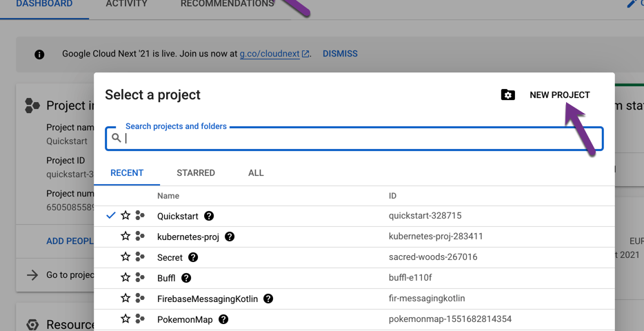Click the info icon in banner

pos(39,54)
